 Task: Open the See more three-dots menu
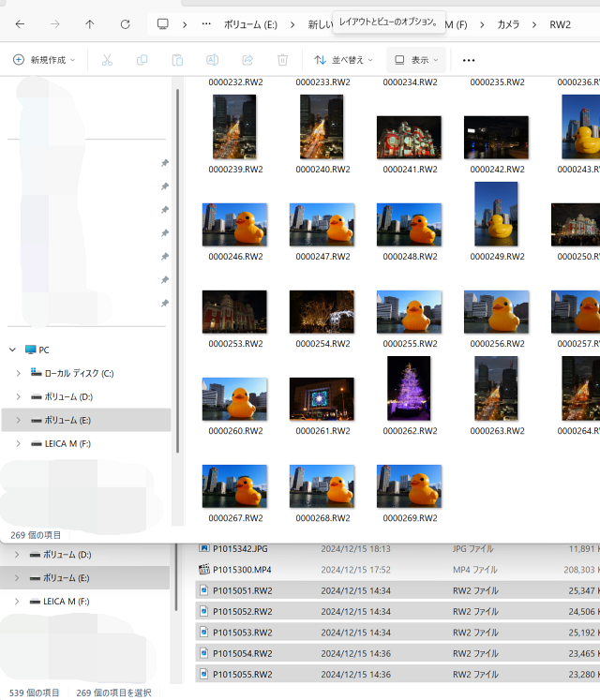[x=469, y=60]
